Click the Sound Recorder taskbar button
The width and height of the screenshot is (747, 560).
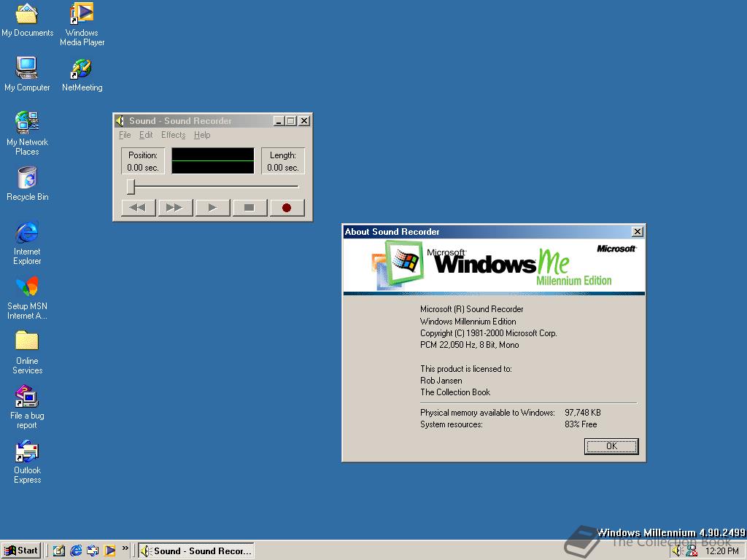tap(196, 551)
